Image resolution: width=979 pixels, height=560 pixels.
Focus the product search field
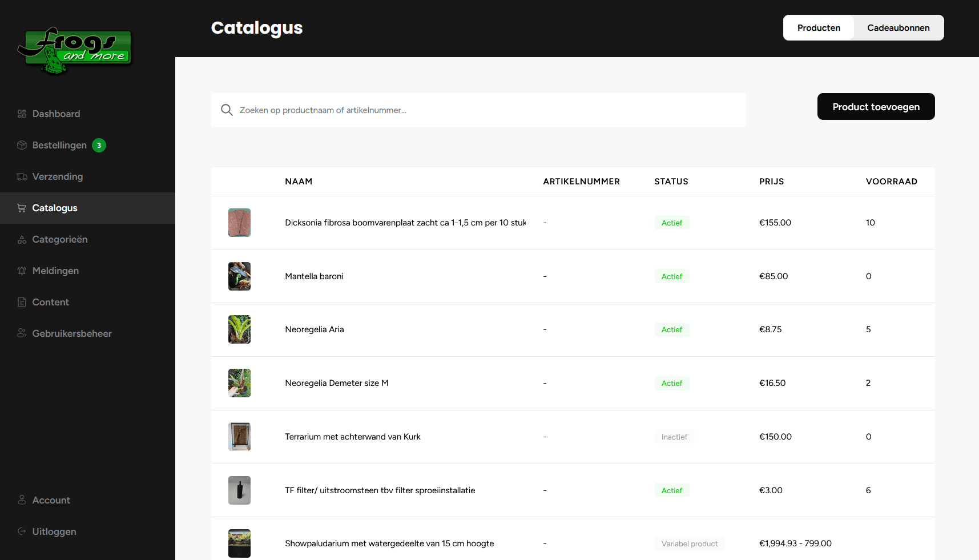478,110
